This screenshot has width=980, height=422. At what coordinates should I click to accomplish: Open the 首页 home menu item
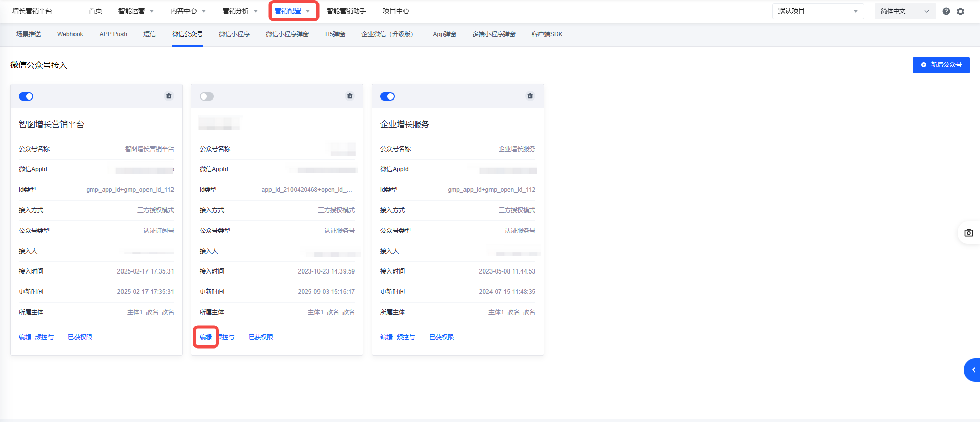click(x=95, y=11)
